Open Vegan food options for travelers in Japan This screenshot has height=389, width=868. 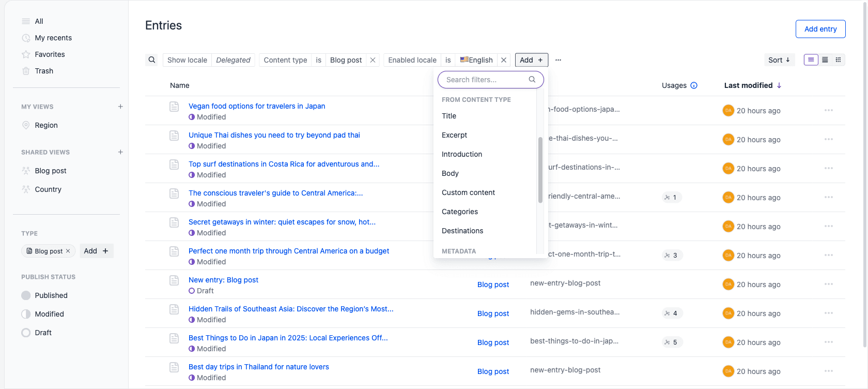(257, 106)
